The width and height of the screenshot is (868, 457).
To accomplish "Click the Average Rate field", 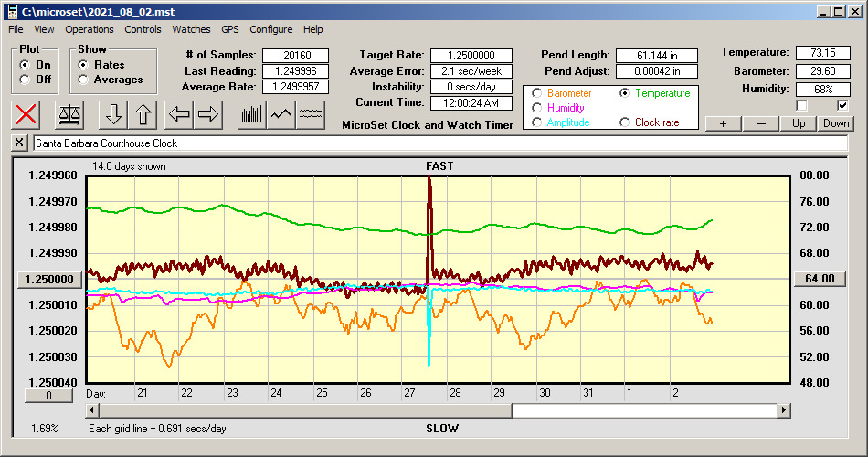I will click(296, 87).
